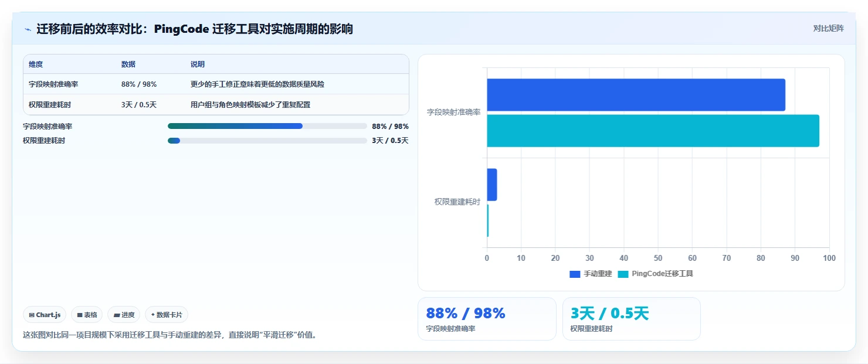Viewport: 868px width, 364px height.
Task: Click the 3天 / 0.5天 value beside progress bar
Action: click(390, 141)
